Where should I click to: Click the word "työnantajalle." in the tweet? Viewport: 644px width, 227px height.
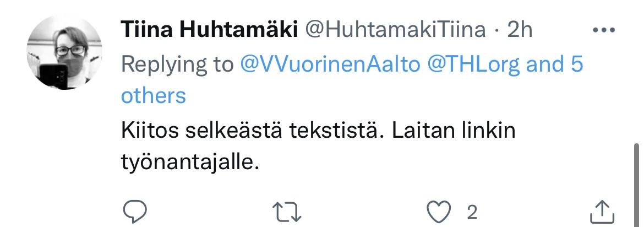point(189,163)
